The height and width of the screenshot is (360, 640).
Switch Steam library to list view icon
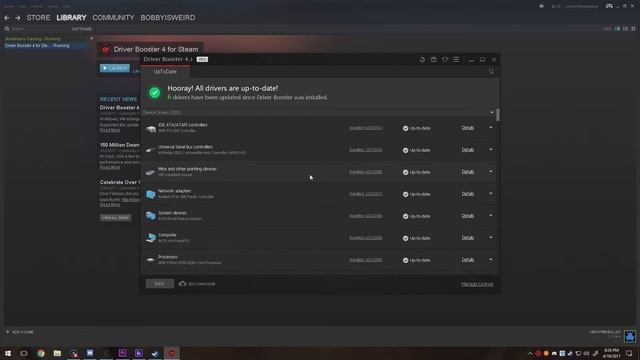625,29
